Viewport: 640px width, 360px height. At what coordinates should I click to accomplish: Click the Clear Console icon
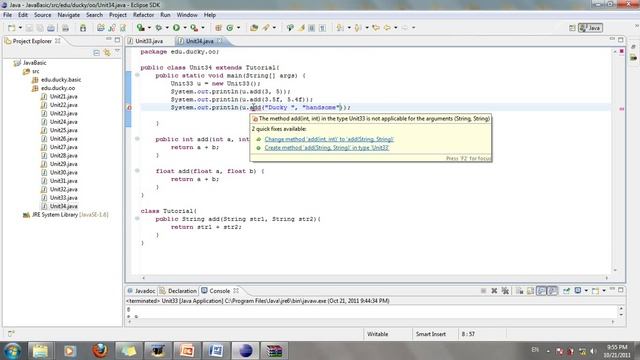tap(520, 291)
